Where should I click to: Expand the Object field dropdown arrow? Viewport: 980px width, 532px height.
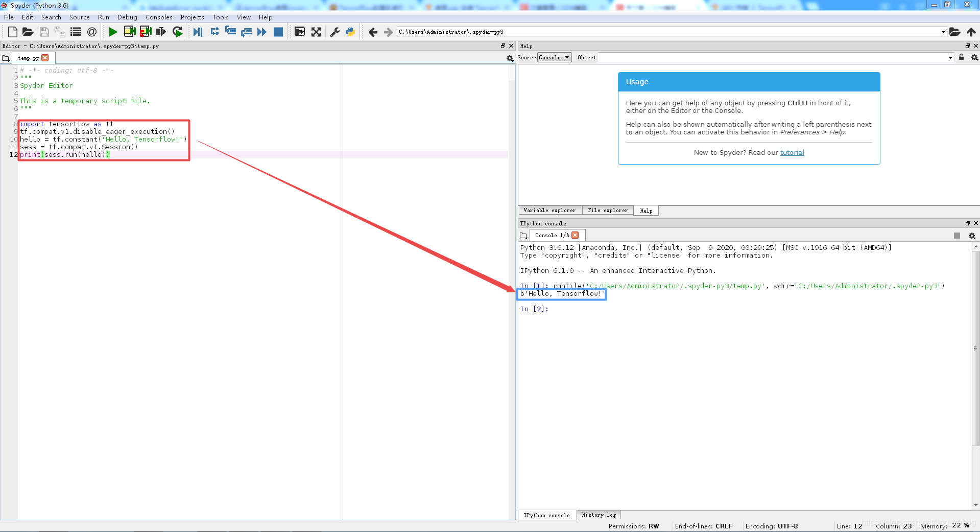[x=950, y=57]
